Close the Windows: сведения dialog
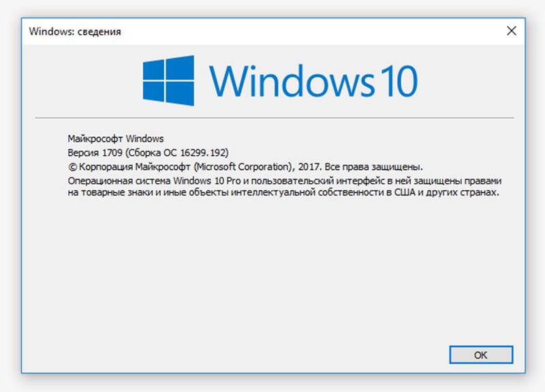545x392 pixels. [511, 31]
